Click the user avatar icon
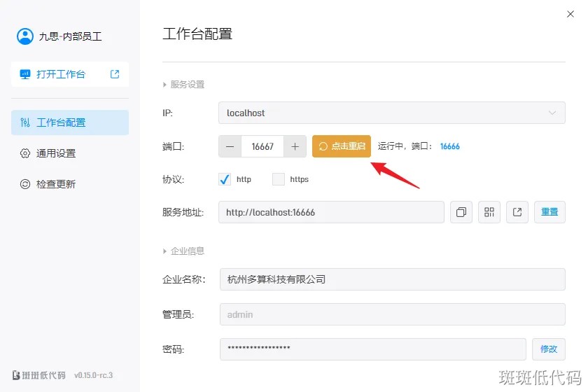This screenshot has width=588, height=392. point(25,36)
